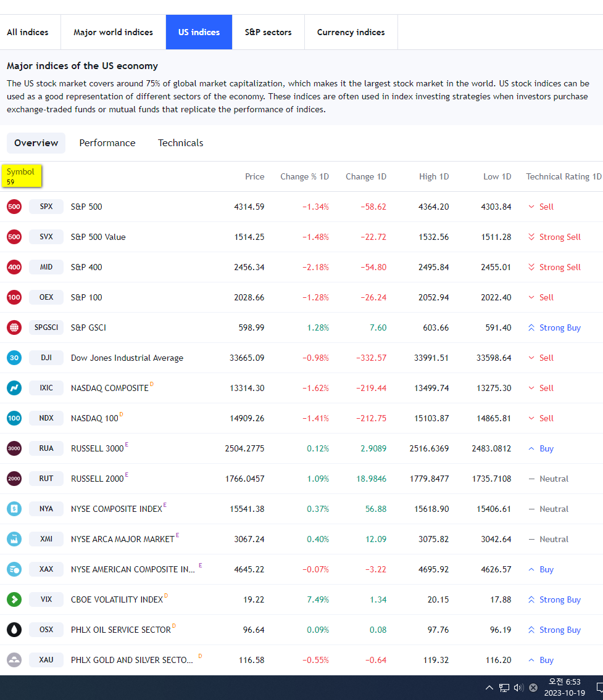Click the NYSE Composite Index logo icon
Image resolution: width=603 pixels, height=700 pixels.
click(x=14, y=508)
